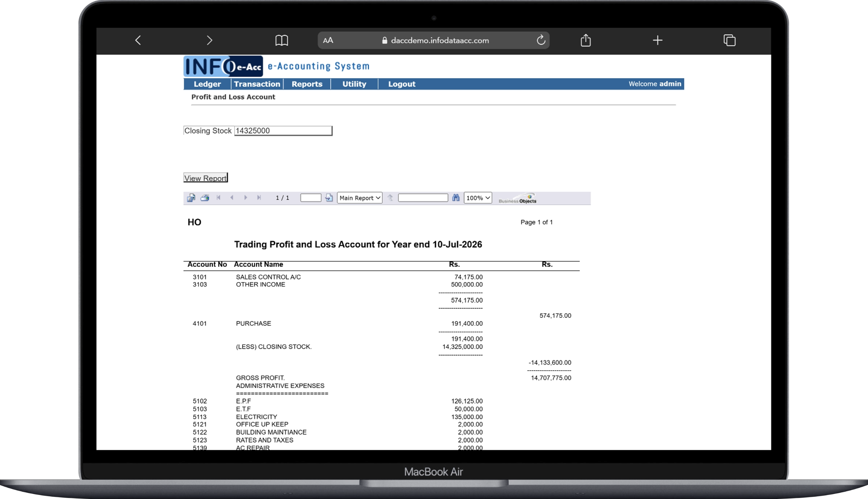Click the ELECTRICITY account name
868x499 pixels.
(x=257, y=417)
